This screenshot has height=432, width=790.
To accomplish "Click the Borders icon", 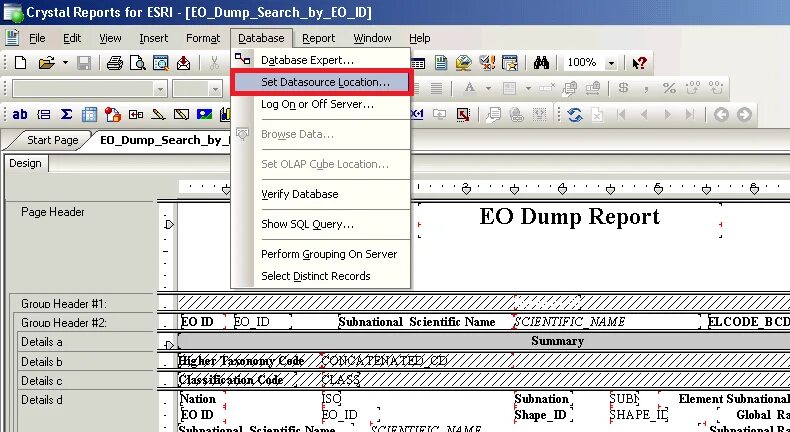I will [510, 88].
